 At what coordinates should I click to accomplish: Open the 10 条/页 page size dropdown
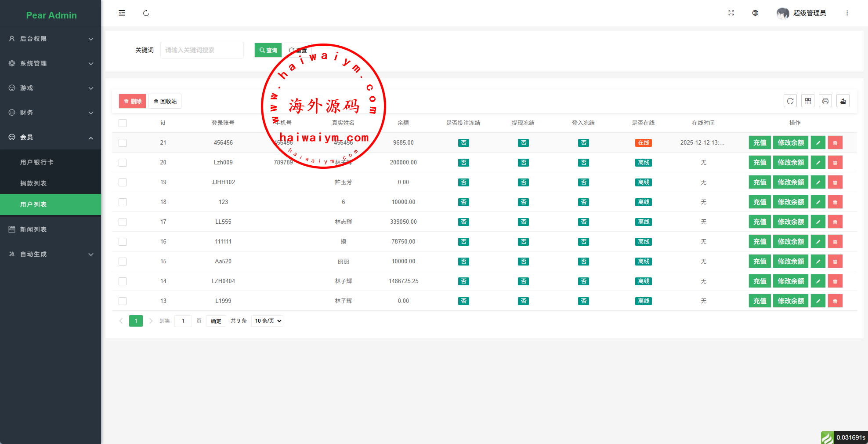point(268,321)
